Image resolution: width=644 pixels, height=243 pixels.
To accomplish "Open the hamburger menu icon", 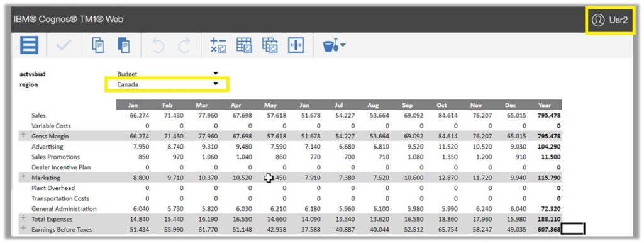I will tap(30, 45).
